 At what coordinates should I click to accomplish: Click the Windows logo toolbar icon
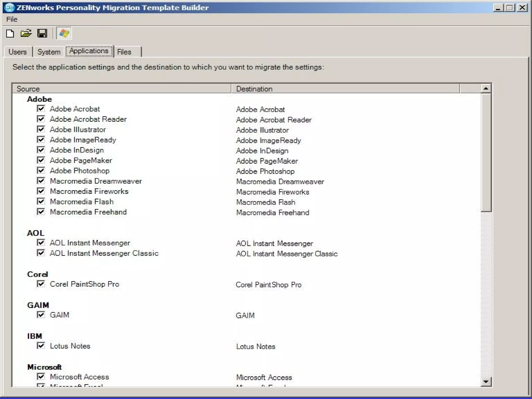click(x=64, y=34)
